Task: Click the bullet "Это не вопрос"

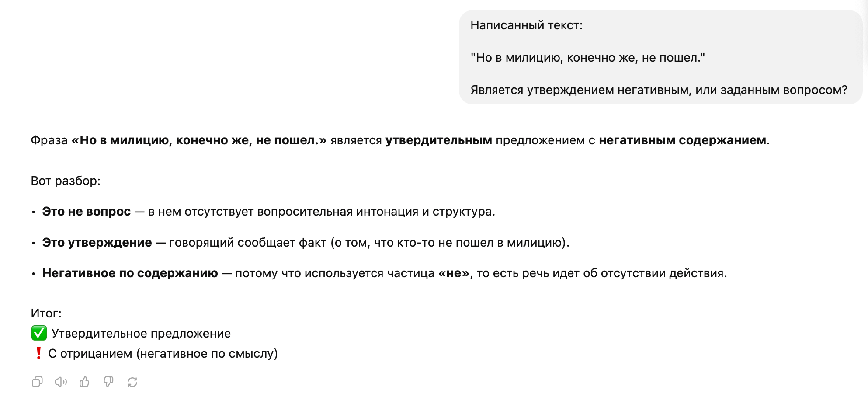Action: (x=87, y=212)
